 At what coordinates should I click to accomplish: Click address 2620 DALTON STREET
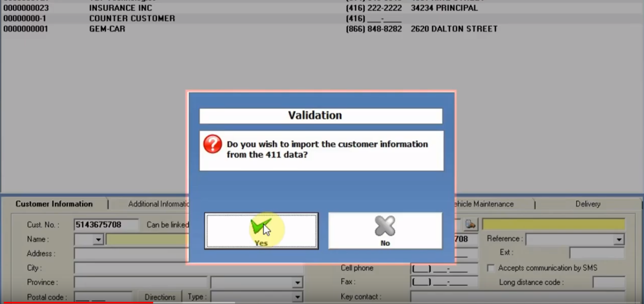(454, 29)
